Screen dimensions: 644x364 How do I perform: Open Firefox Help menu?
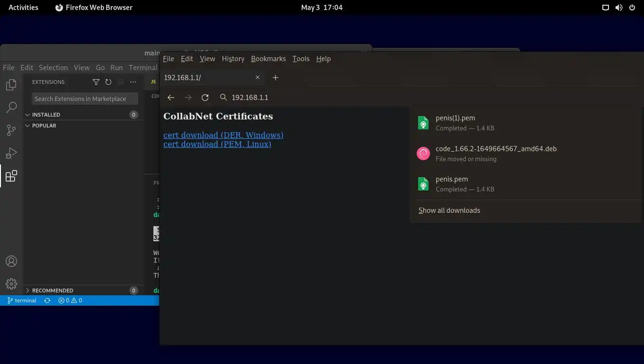click(323, 59)
